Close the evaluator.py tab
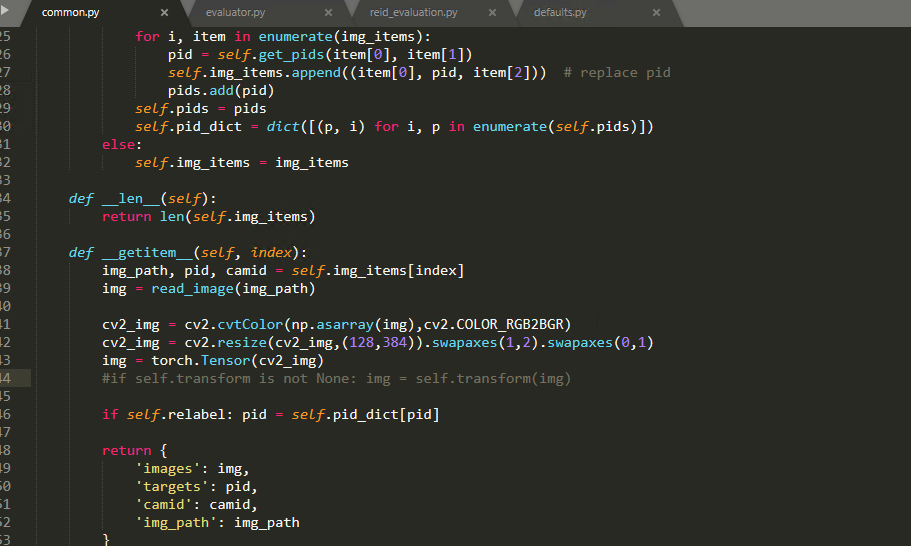This screenshot has height=546, width=911. pos(328,12)
